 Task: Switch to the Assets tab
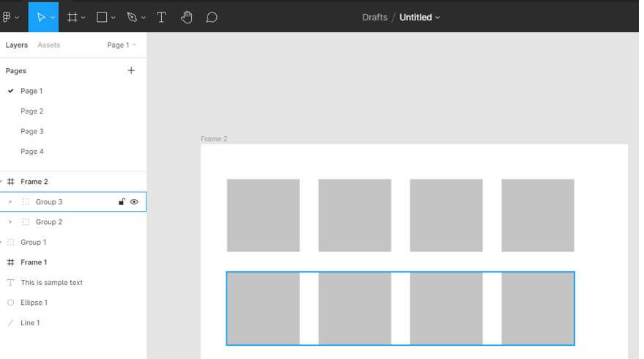[x=49, y=45]
